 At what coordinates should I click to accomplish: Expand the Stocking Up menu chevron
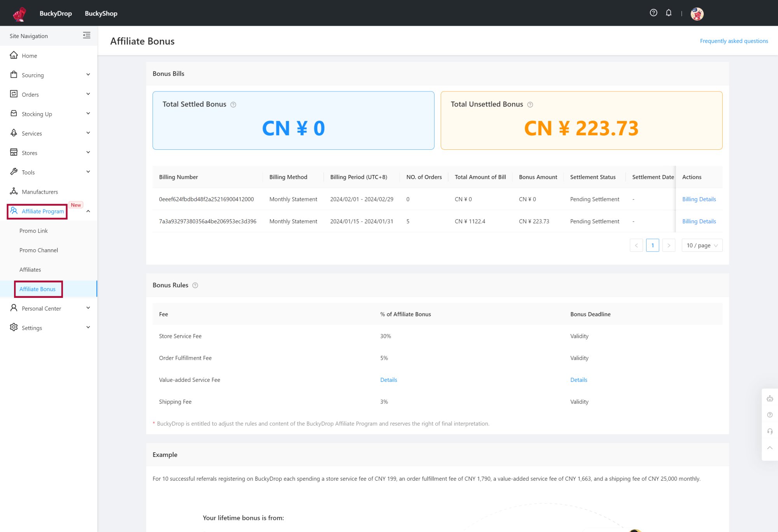tap(88, 114)
